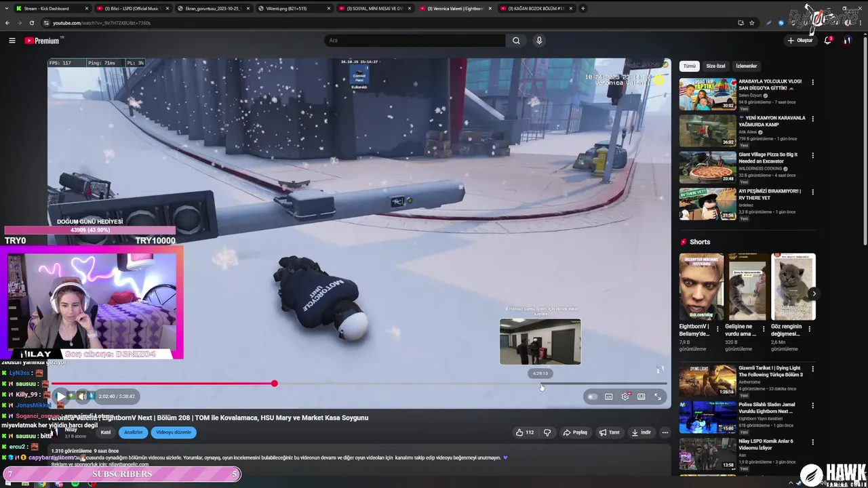Select the İzlenenler filter chip
This screenshot has height=488, width=868.
747,66
